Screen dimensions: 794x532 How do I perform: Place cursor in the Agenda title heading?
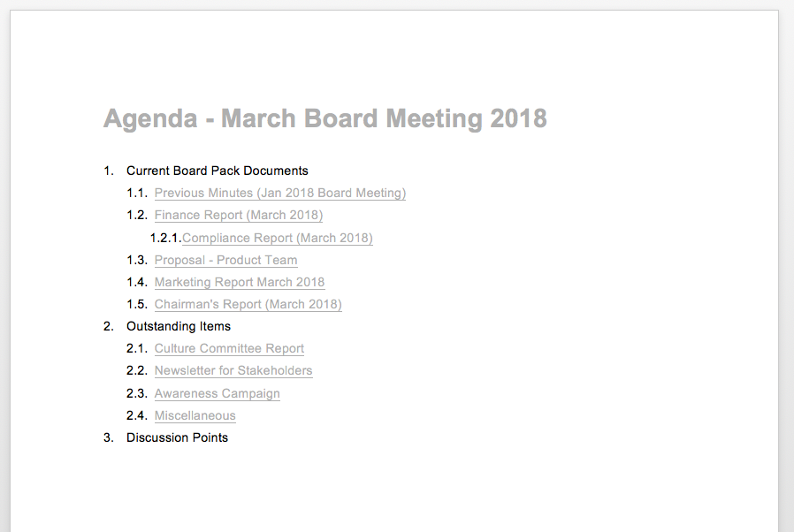pos(325,119)
